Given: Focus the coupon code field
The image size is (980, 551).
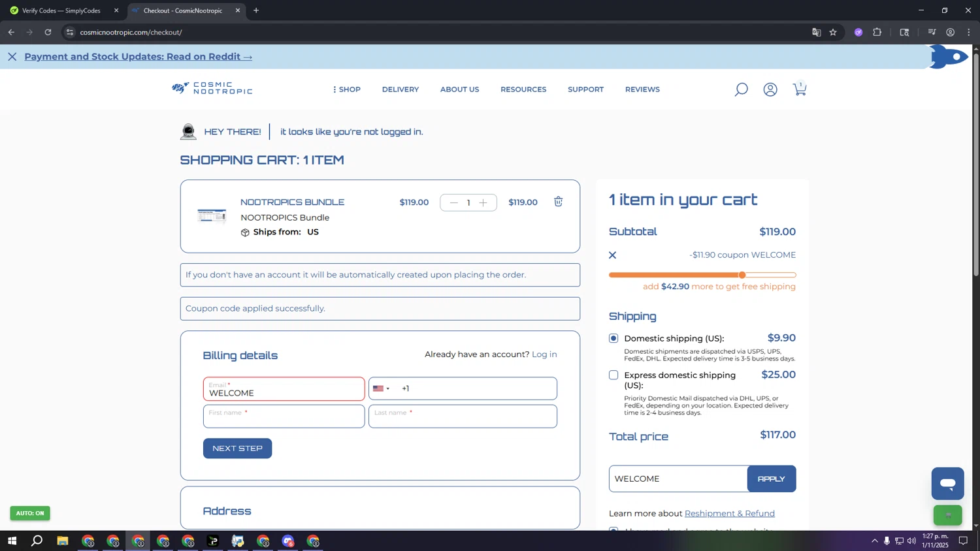Looking at the screenshot, I should [x=678, y=479].
